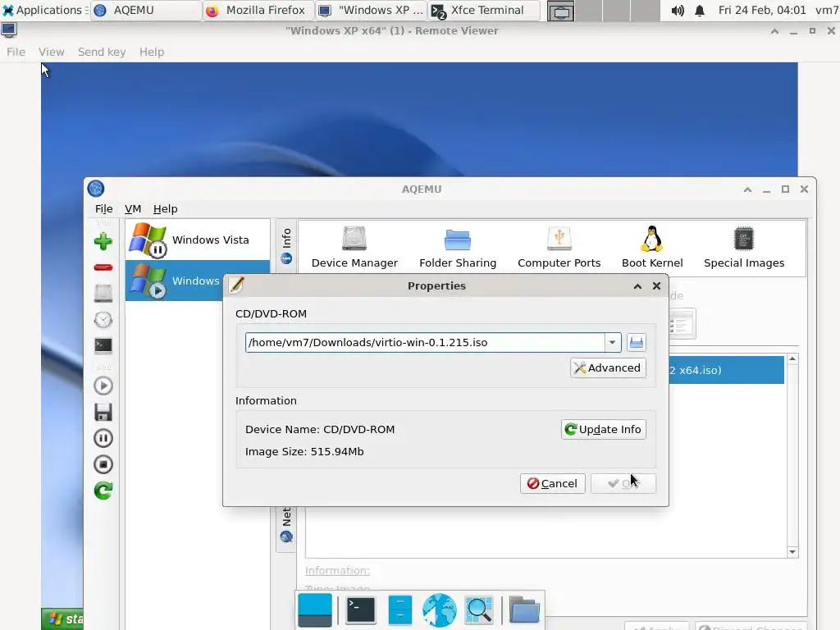
Task: Open Remote Viewer Send key menu
Action: tap(102, 52)
